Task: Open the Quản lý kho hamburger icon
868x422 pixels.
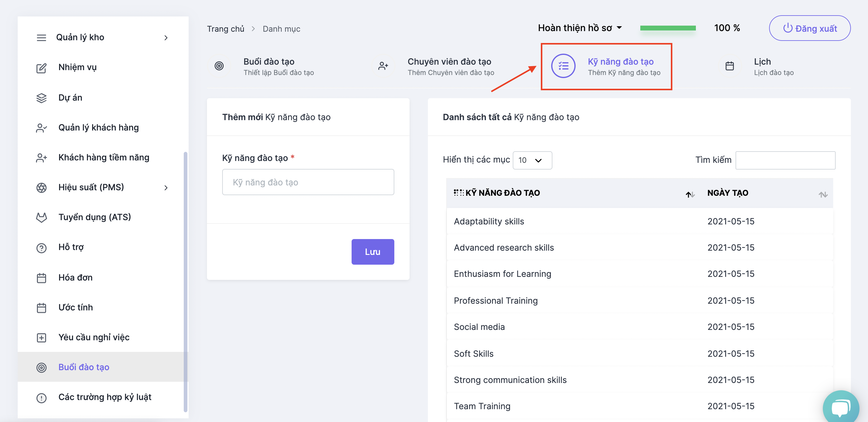Action: click(x=42, y=38)
